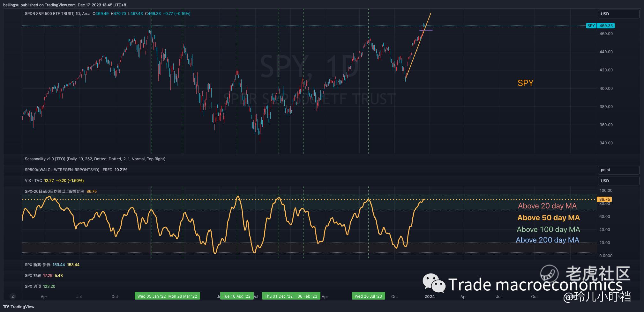Screen dimensions: 644x312
Task: Click the orange 'SPY' text note on the chart
Action: click(x=525, y=83)
